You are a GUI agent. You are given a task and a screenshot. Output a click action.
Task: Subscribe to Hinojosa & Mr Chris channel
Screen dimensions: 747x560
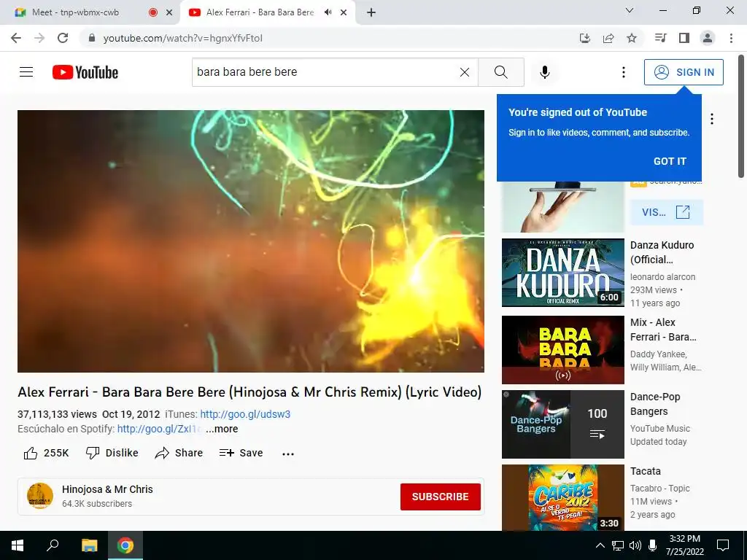tap(440, 497)
